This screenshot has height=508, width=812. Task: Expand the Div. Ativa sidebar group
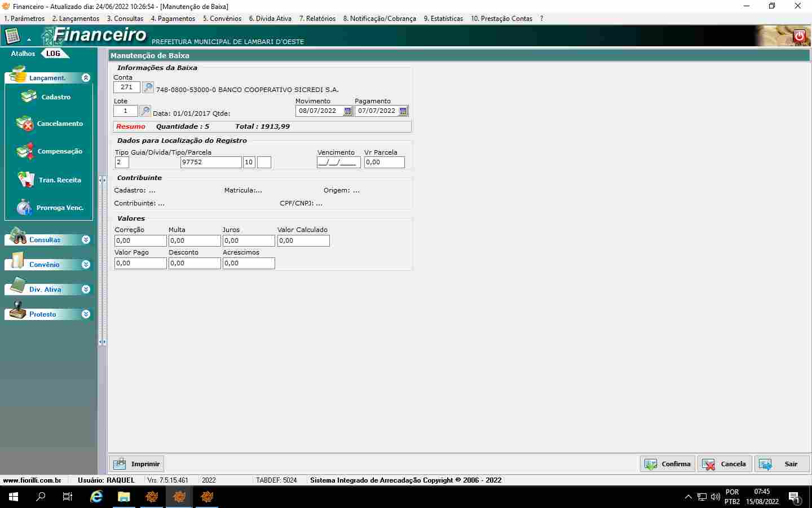point(86,290)
